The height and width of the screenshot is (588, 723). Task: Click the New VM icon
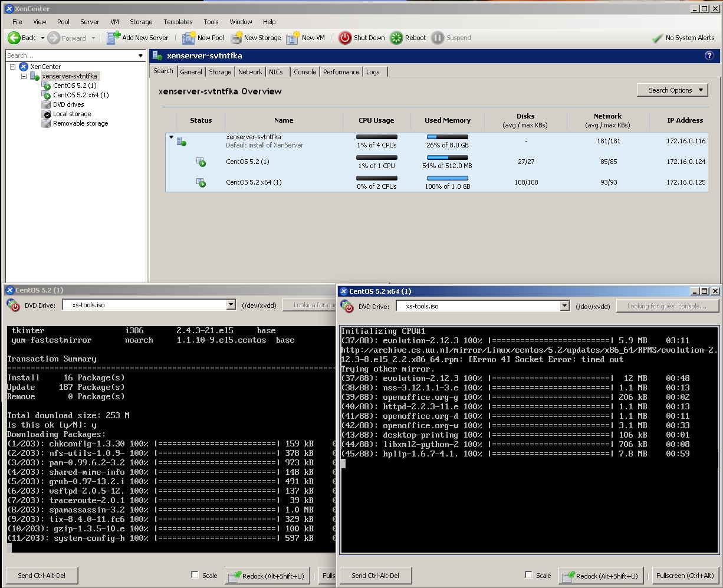click(x=293, y=38)
